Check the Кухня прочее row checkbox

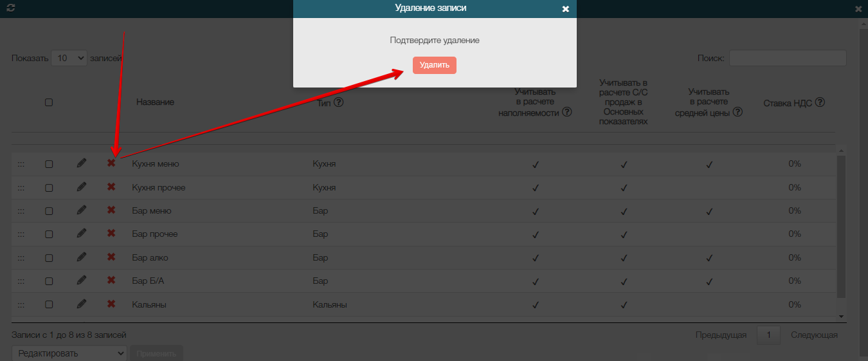coord(49,188)
